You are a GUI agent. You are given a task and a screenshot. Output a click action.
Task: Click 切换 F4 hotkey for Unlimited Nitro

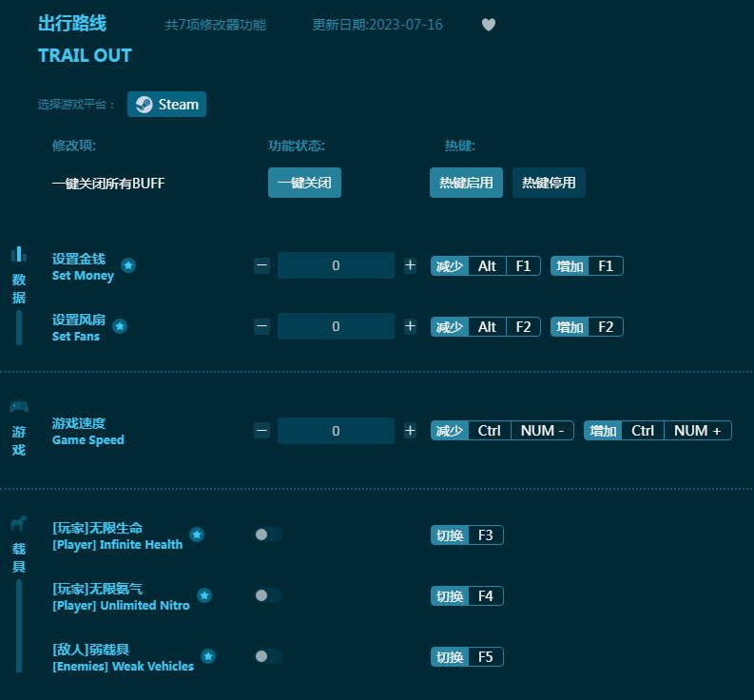click(467, 596)
